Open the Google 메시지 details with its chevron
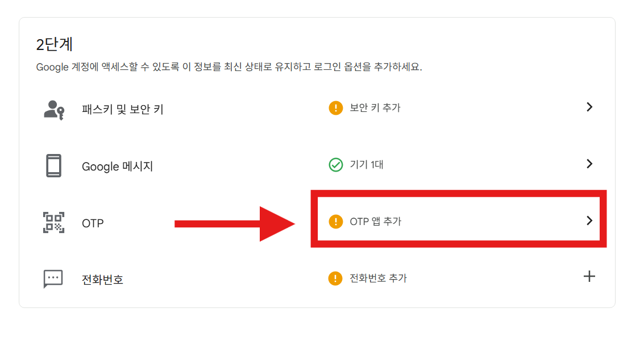Viewport: 644px width, 337px height. click(589, 164)
